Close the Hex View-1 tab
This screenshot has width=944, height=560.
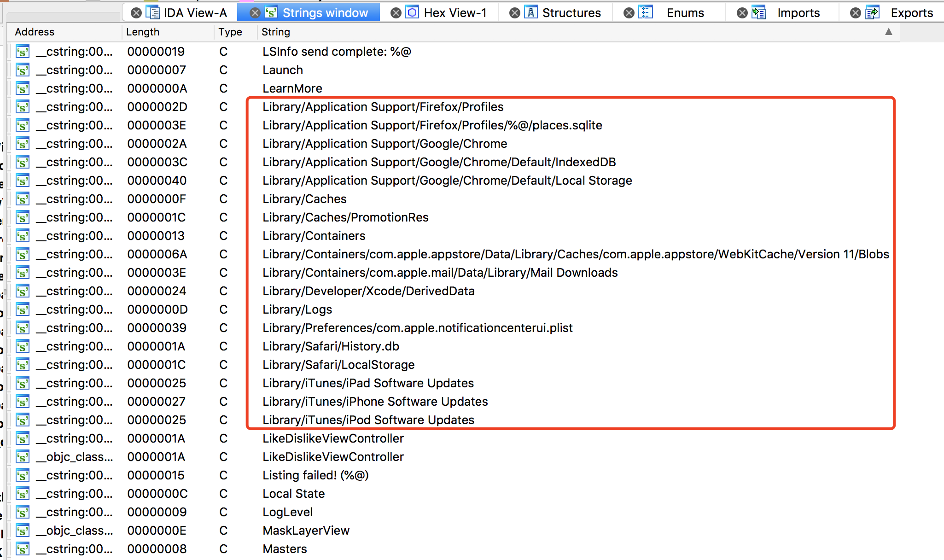tap(396, 13)
